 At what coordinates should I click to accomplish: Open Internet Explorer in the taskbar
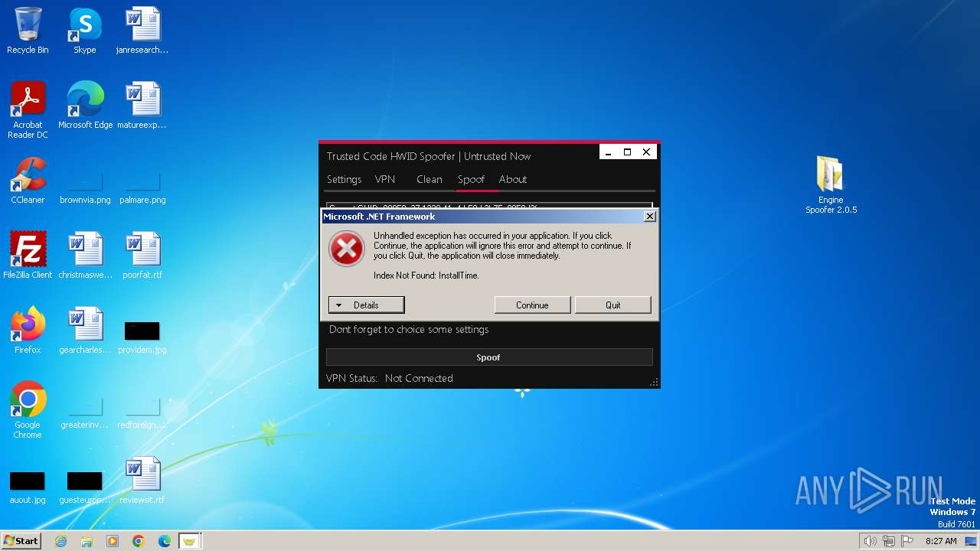pyautogui.click(x=61, y=541)
